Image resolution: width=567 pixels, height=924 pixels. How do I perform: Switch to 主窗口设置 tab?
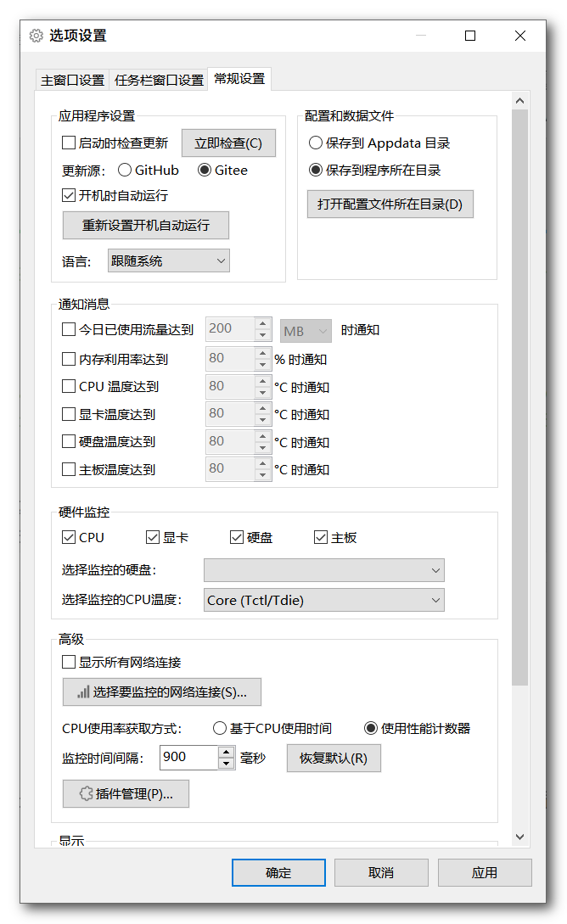pyautogui.click(x=72, y=80)
